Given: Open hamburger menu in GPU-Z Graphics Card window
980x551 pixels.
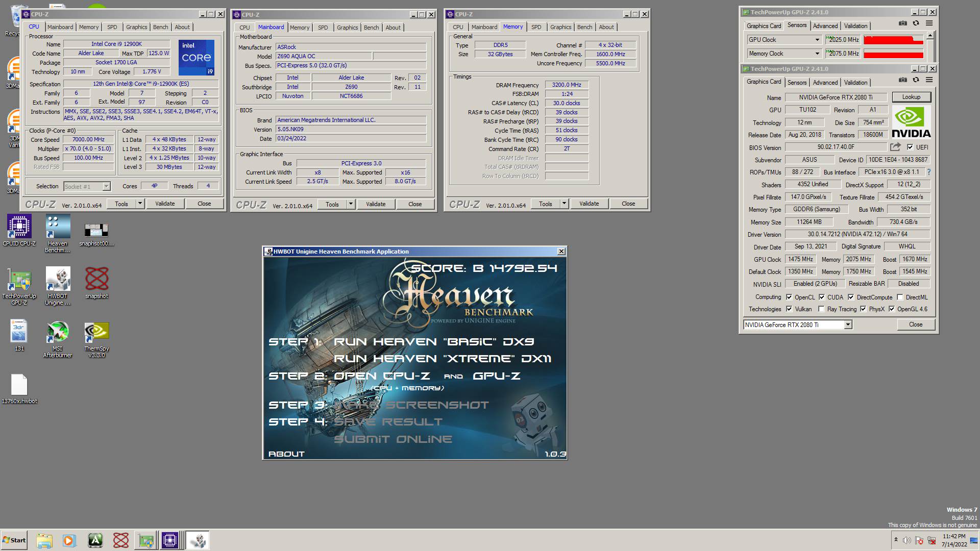Looking at the screenshot, I should [929, 80].
